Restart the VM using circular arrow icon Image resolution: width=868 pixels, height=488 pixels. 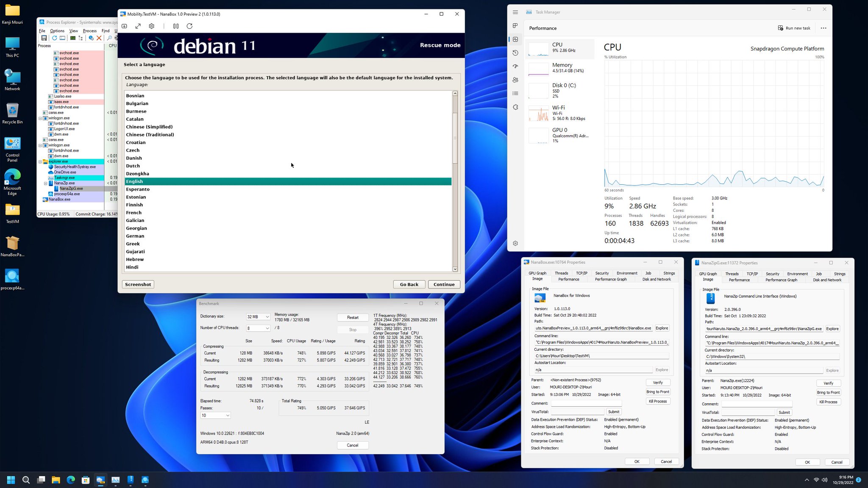point(189,26)
